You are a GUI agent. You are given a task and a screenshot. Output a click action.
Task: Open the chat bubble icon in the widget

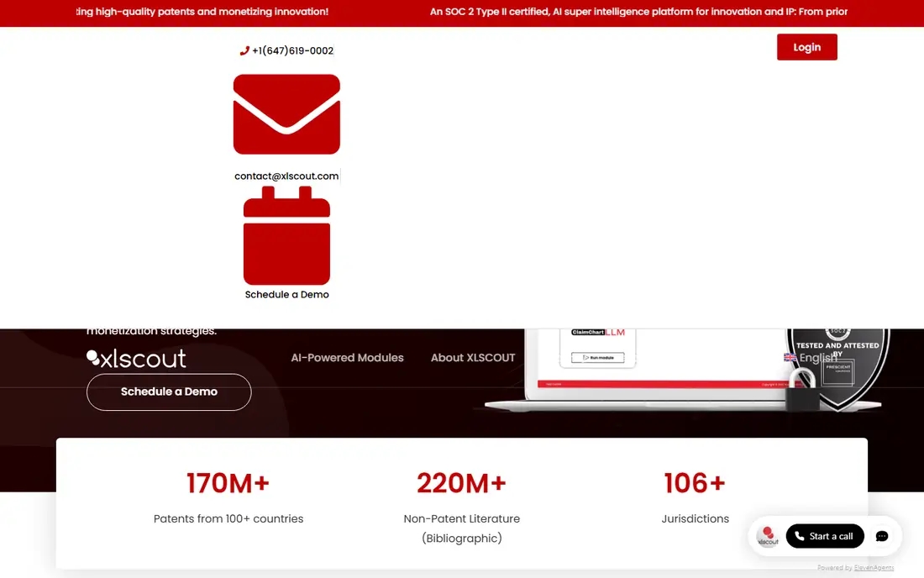881,536
